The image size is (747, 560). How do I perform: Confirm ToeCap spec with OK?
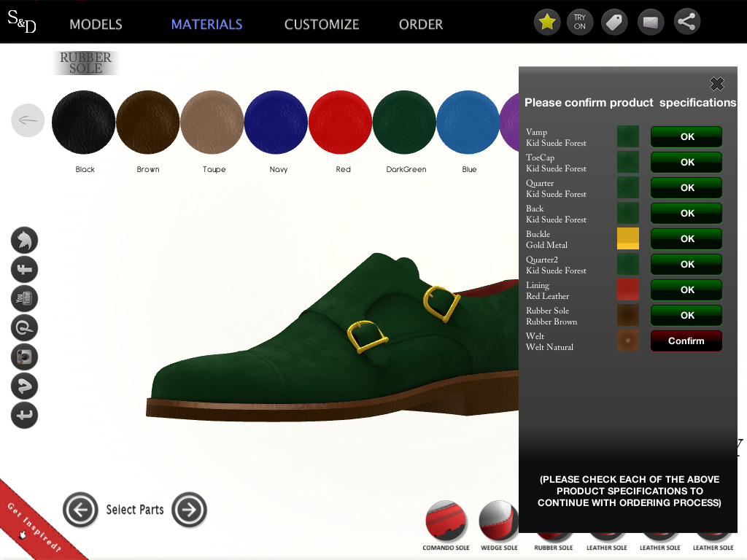click(686, 163)
